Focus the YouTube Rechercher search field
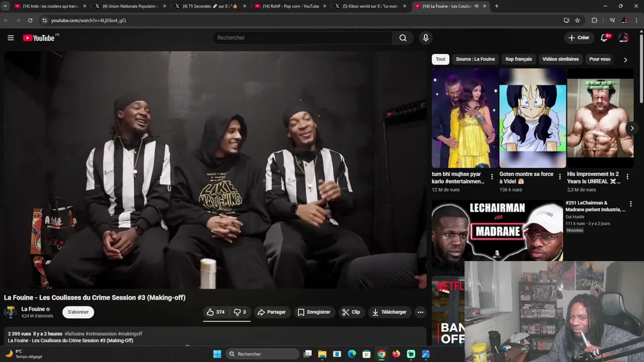 (303, 38)
